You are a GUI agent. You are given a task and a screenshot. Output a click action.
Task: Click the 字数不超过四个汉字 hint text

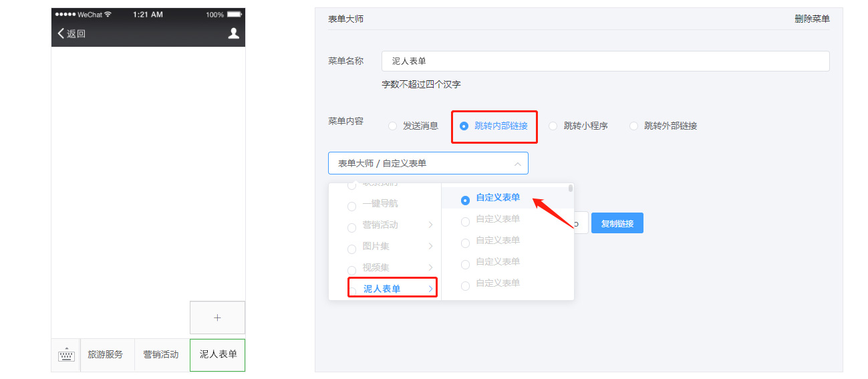421,84
